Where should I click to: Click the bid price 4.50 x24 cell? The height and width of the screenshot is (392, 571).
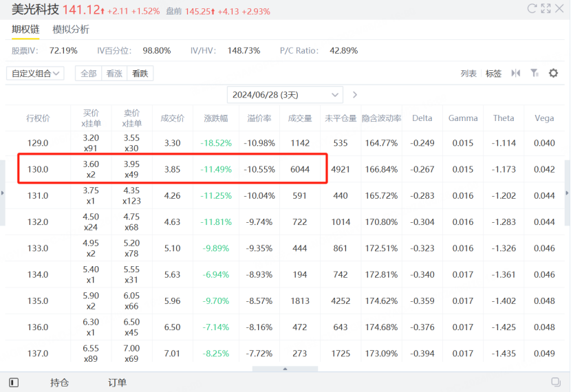91,222
